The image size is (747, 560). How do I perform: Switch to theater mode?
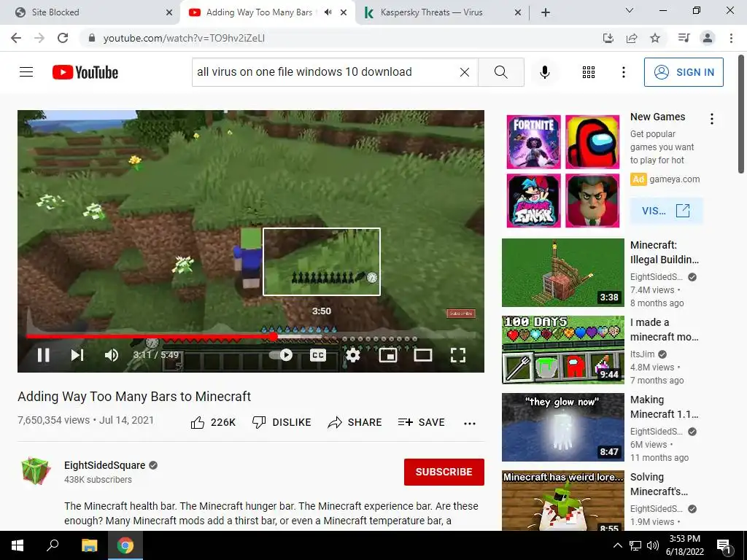422,355
